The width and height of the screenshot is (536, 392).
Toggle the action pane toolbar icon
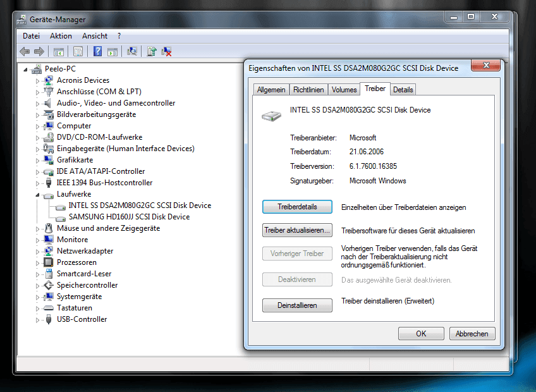[x=113, y=52]
